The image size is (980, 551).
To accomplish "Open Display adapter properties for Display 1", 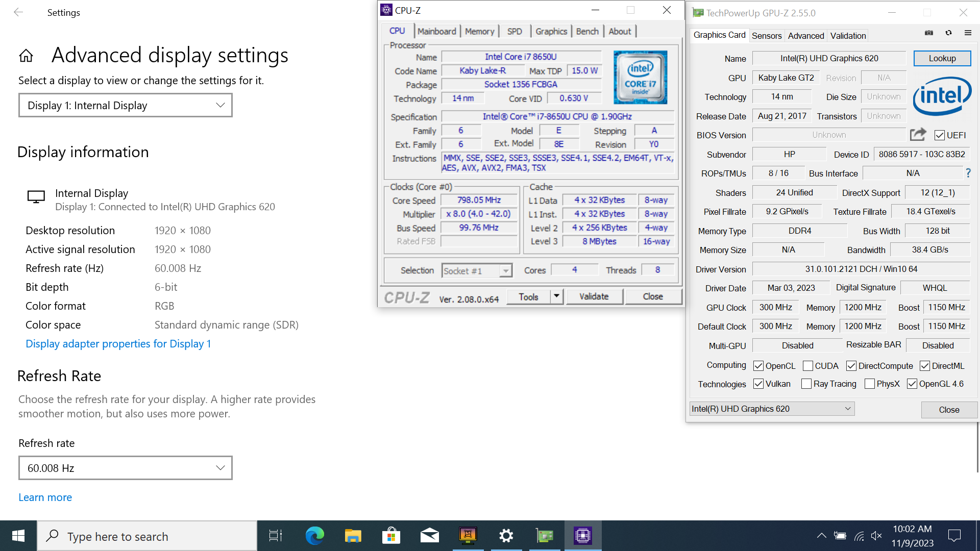I will pyautogui.click(x=118, y=344).
